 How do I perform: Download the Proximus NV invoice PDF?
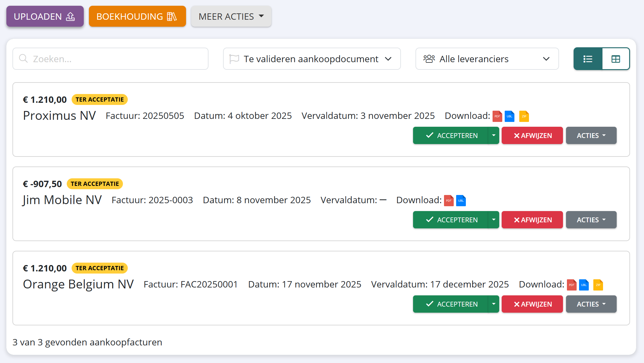[497, 116]
